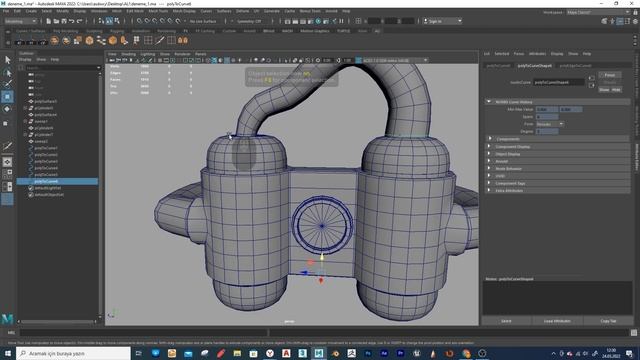Click the Focus button
The image size is (640, 360).
[x=610, y=75]
